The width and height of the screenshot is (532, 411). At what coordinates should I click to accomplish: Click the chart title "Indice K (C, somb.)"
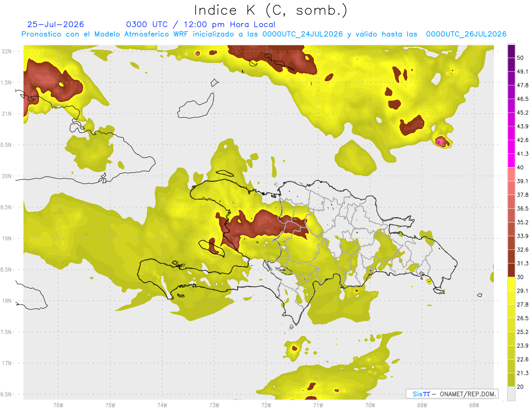coord(270,10)
